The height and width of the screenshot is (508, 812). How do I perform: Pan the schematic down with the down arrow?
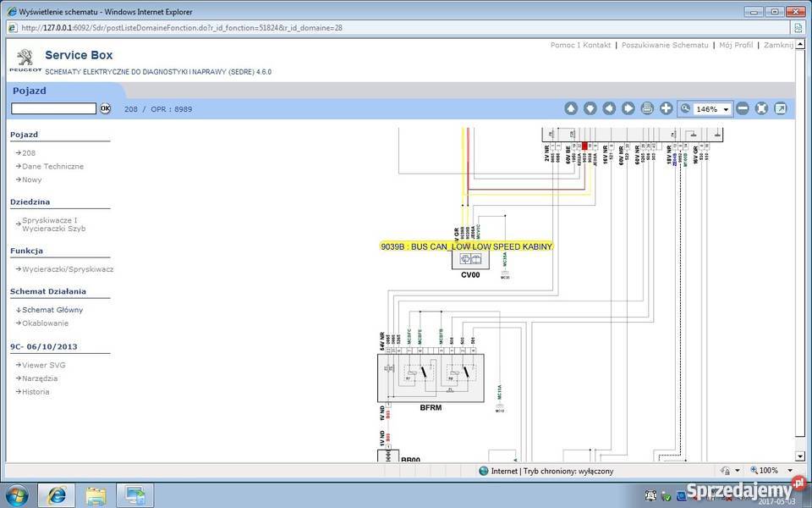tap(590, 108)
